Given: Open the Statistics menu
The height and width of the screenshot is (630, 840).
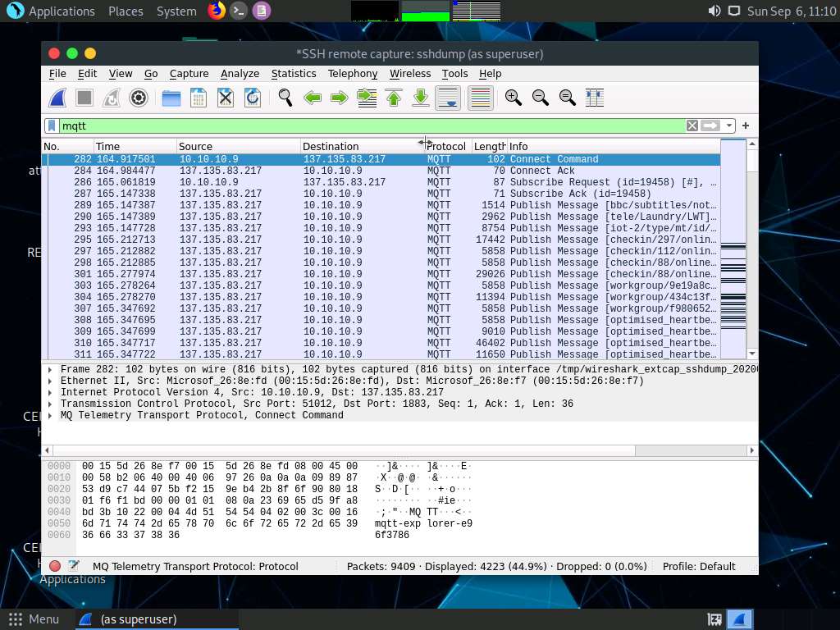Looking at the screenshot, I should point(294,73).
